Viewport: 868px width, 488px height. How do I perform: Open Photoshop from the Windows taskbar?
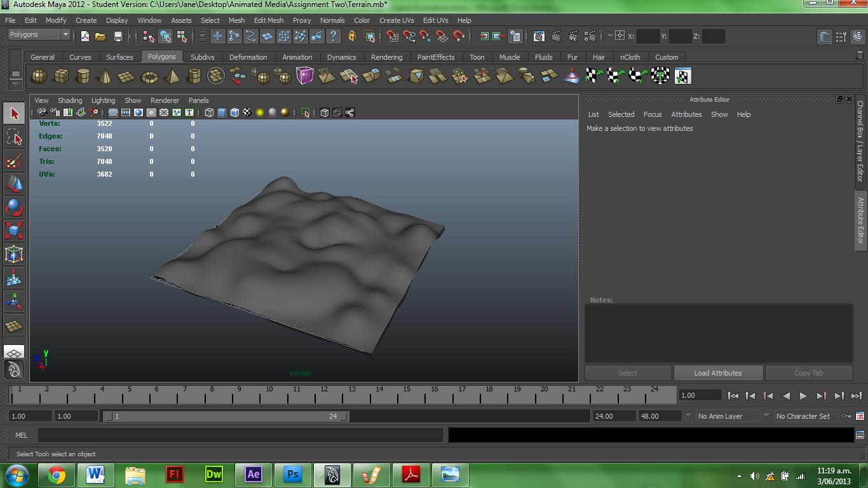point(292,475)
